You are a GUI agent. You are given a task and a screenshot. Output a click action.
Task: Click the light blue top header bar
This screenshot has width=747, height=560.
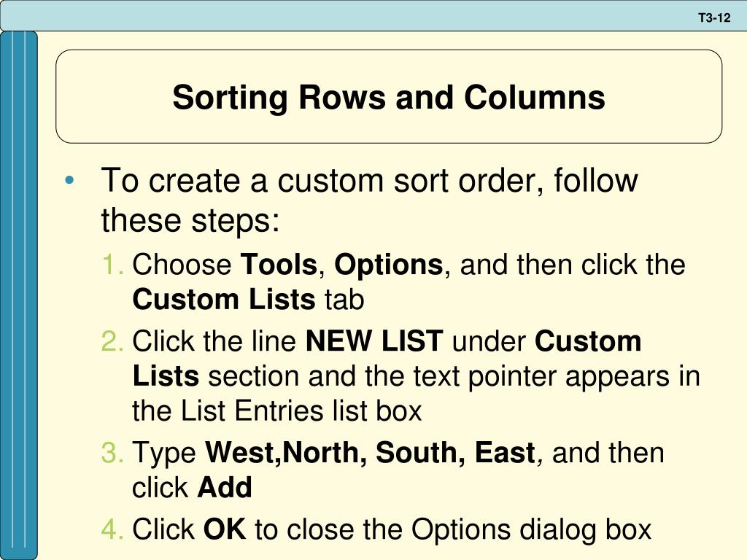(373, 15)
